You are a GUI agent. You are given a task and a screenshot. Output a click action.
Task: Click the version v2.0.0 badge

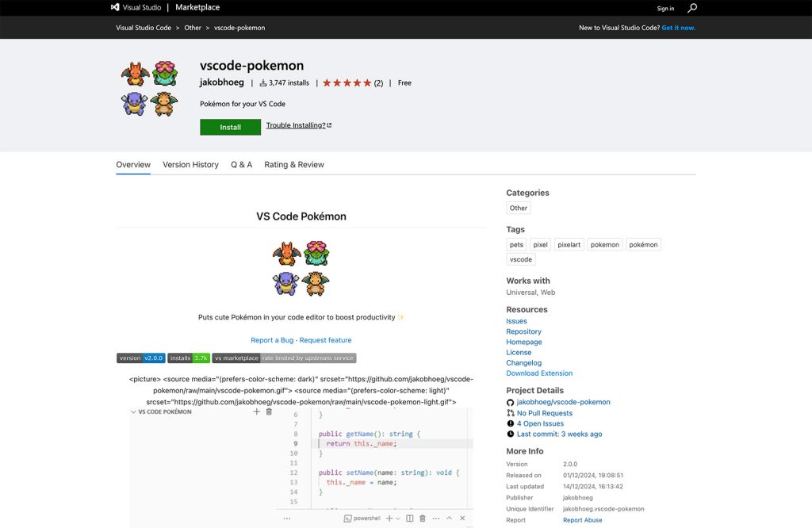(x=141, y=358)
